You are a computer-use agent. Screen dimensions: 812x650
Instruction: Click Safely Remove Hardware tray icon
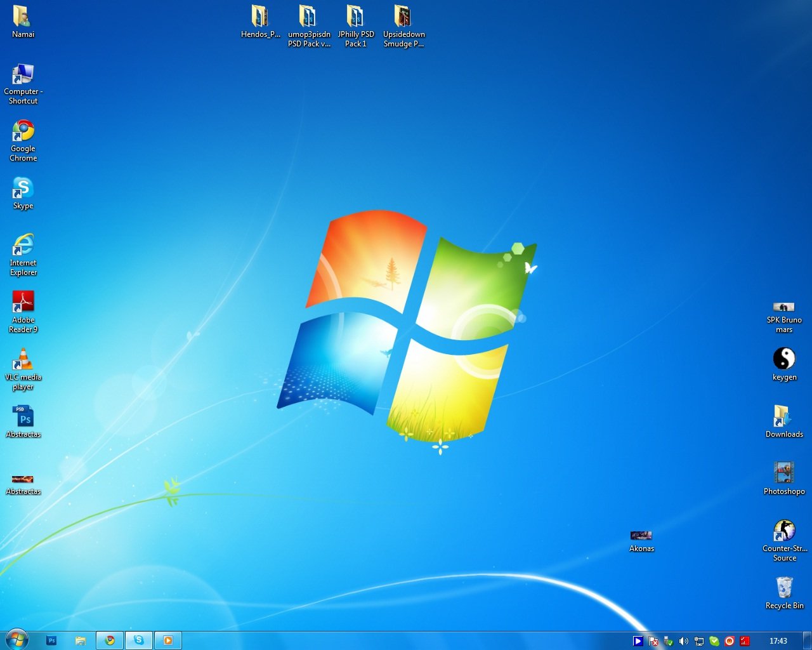click(x=669, y=641)
